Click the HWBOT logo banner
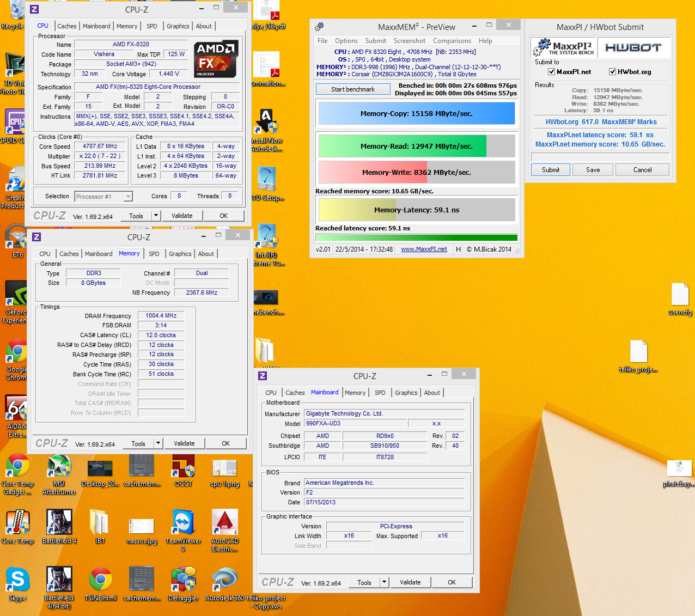 634,47
